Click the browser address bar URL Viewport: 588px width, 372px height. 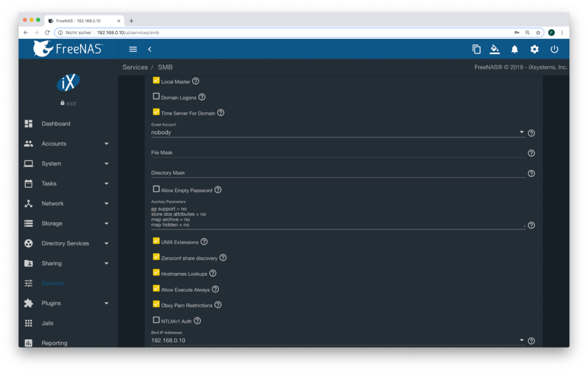click(128, 33)
